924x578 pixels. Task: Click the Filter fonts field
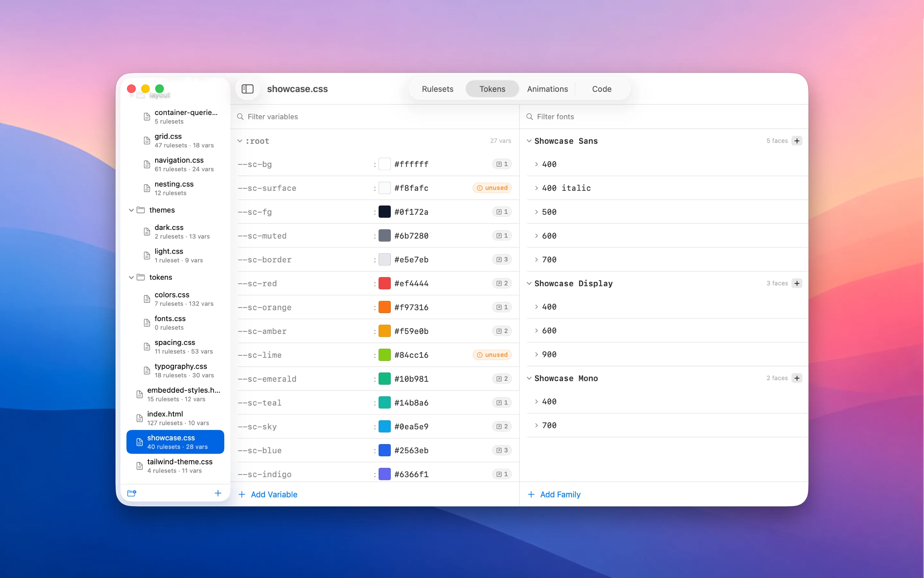click(664, 117)
